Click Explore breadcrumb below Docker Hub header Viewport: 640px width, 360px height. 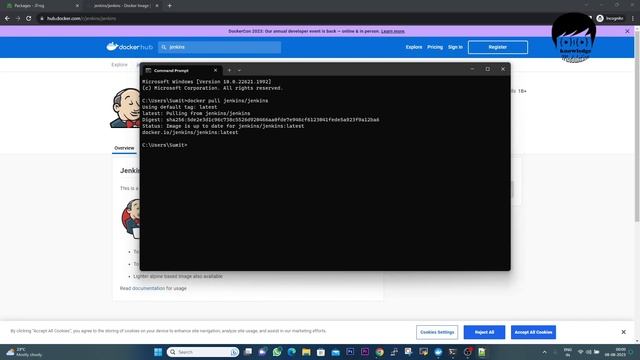[x=120, y=65]
